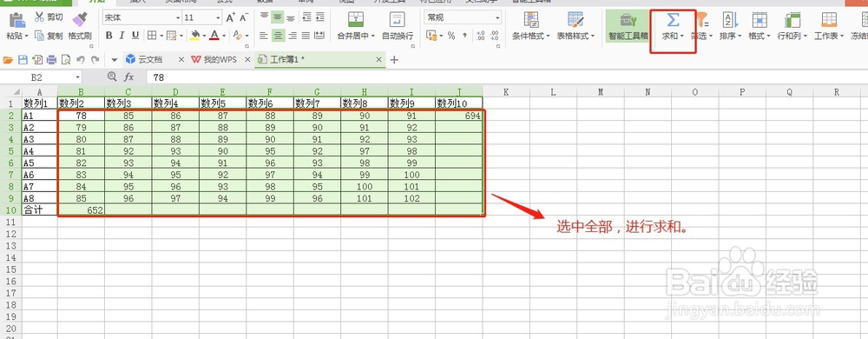This screenshot has height=339, width=868.
Task: Click the formula bar showing 78
Action: coord(507,77)
